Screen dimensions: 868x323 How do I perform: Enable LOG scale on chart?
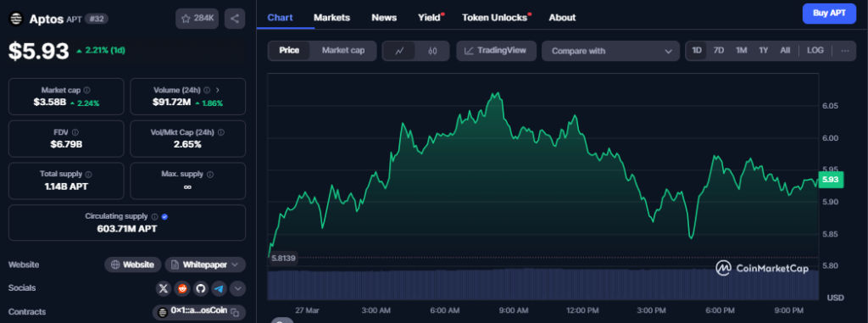(815, 50)
